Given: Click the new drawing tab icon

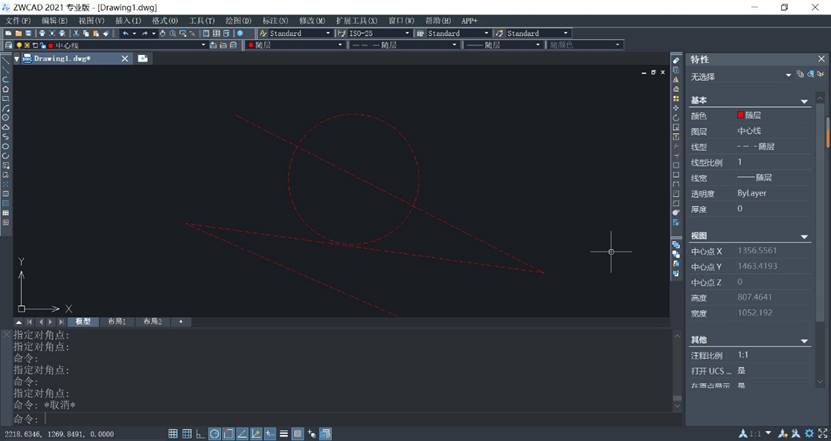Looking at the screenshot, I should (x=143, y=58).
